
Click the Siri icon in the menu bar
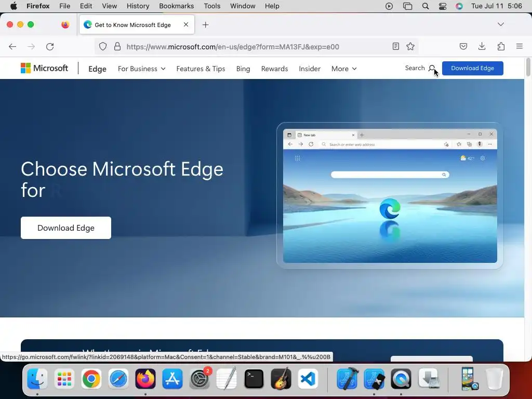click(459, 6)
